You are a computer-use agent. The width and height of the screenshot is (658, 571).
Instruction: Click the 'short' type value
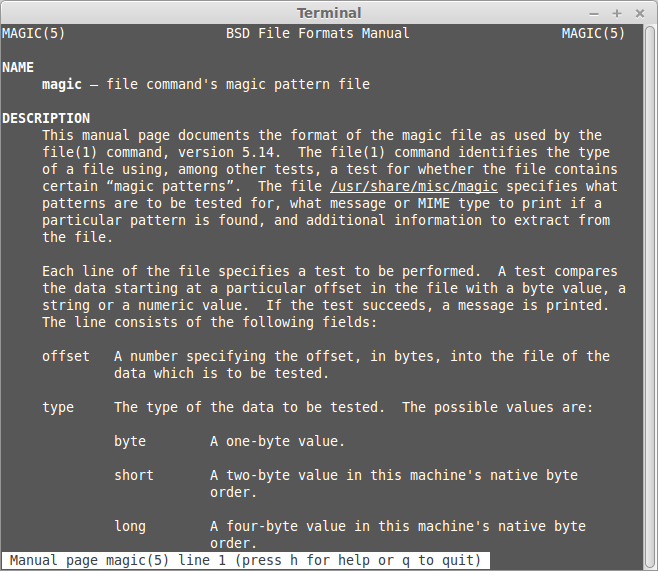pos(134,475)
